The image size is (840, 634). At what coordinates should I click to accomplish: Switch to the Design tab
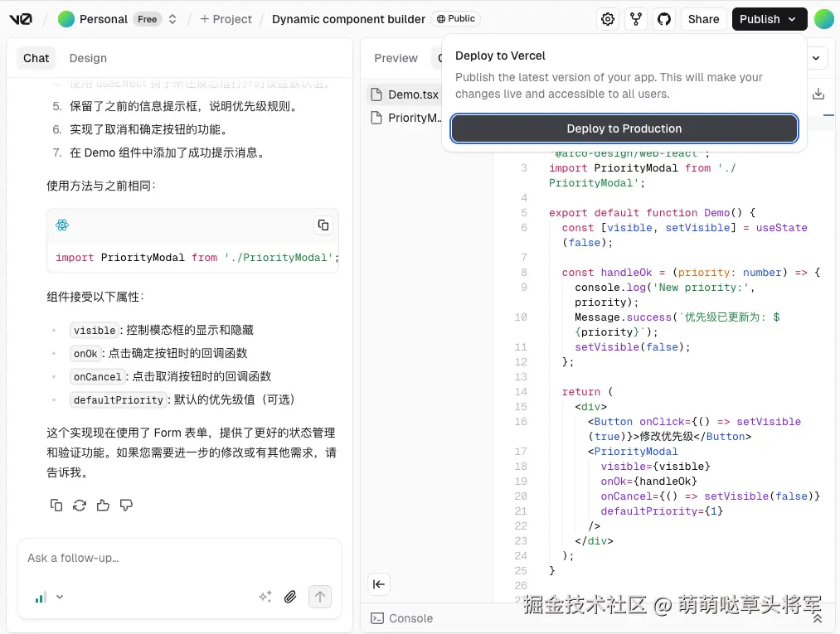pos(87,58)
